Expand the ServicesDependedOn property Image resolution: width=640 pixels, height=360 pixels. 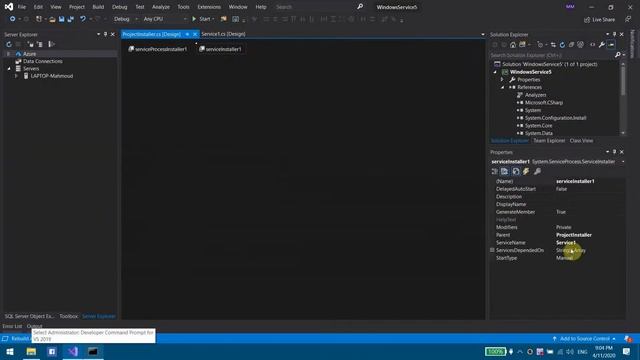pyautogui.click(x=492, y=250)
